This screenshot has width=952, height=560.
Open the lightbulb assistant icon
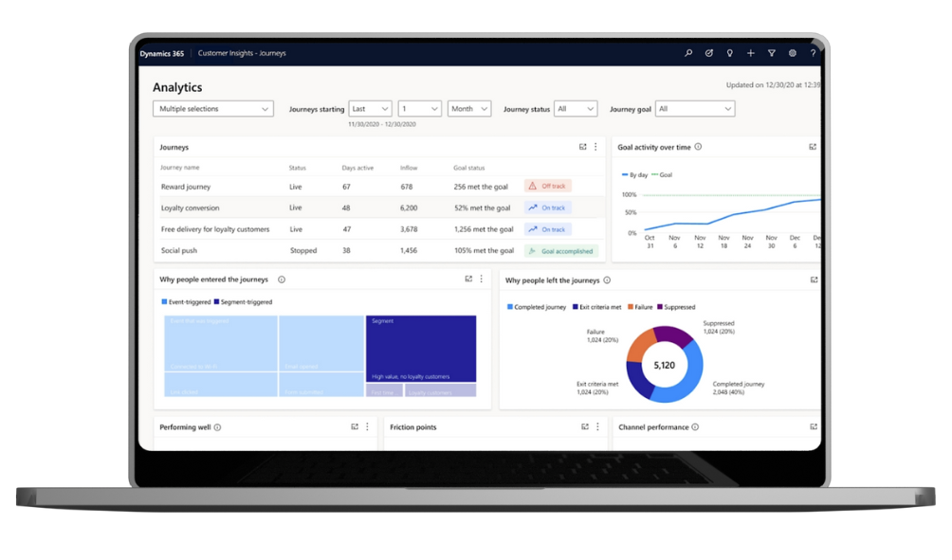(730, 54)
